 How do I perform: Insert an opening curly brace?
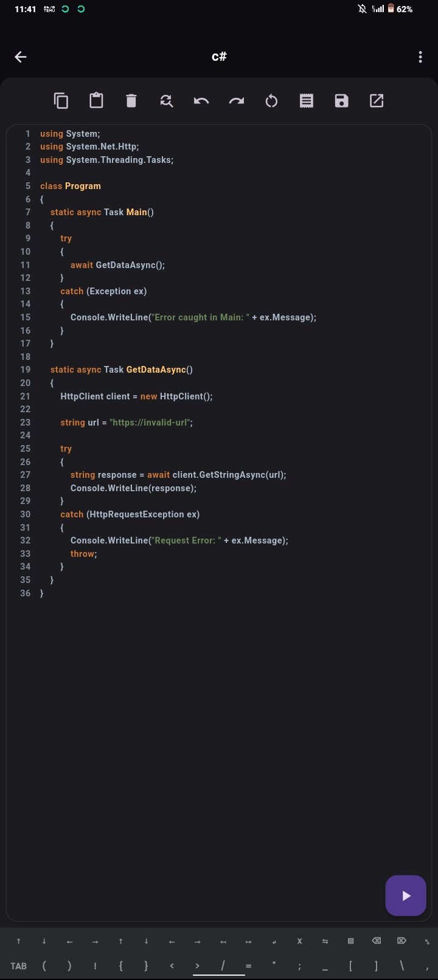(120, 965)
